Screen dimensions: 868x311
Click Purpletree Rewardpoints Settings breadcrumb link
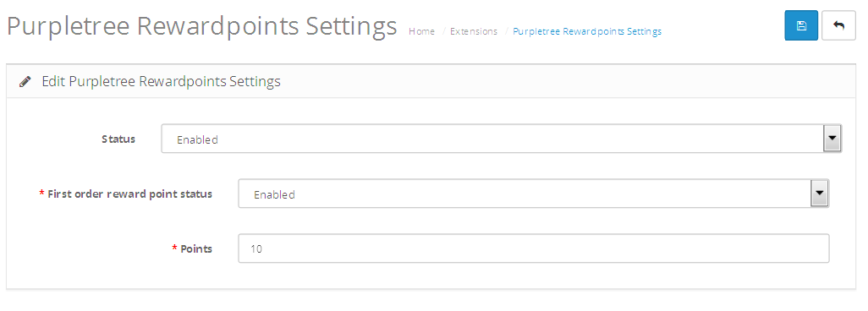tap(587, 31)
